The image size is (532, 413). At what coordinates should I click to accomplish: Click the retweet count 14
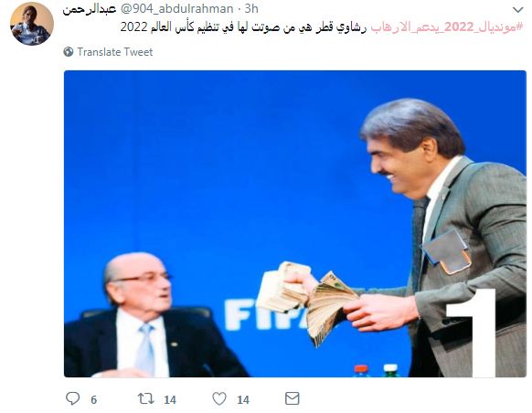pos(170,400)
